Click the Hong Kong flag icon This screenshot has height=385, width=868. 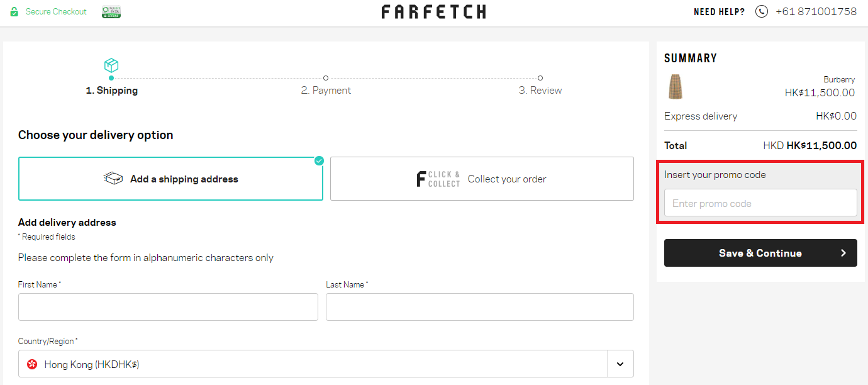[x=31, y=364]
